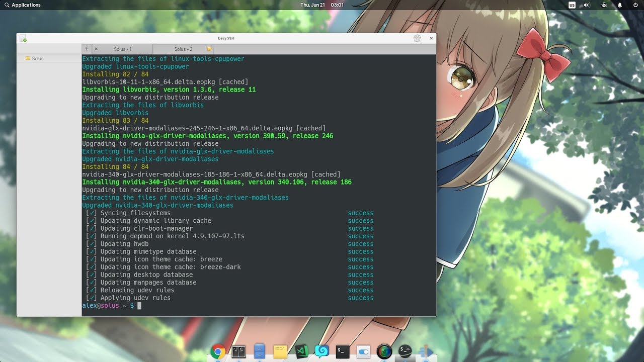
Task: Open the date and time indicator
Action: [322, 5]
